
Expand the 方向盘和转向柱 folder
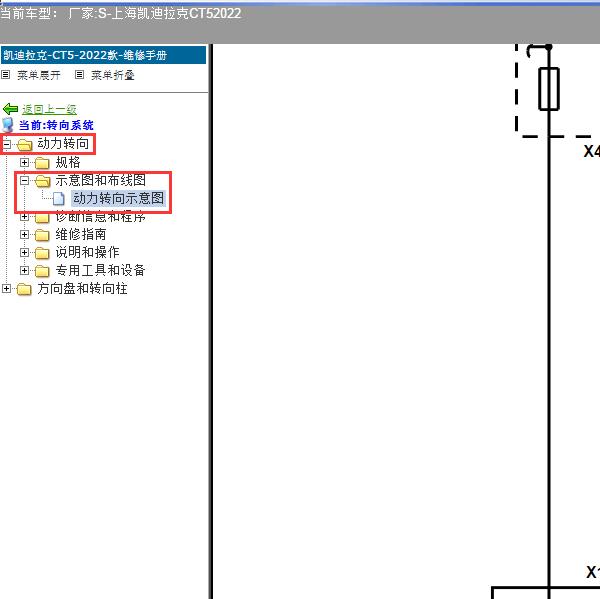[x=7, y=288]
